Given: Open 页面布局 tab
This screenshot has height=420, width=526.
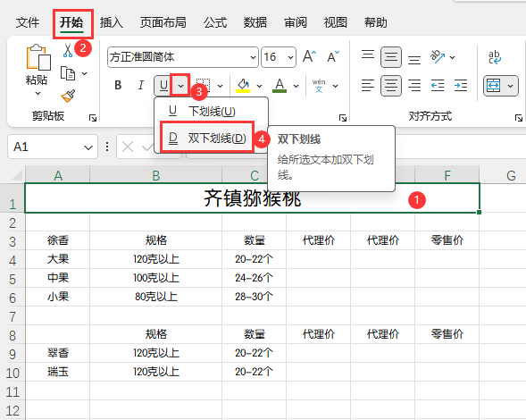Looking at the screenshot, I should point(163,22).
